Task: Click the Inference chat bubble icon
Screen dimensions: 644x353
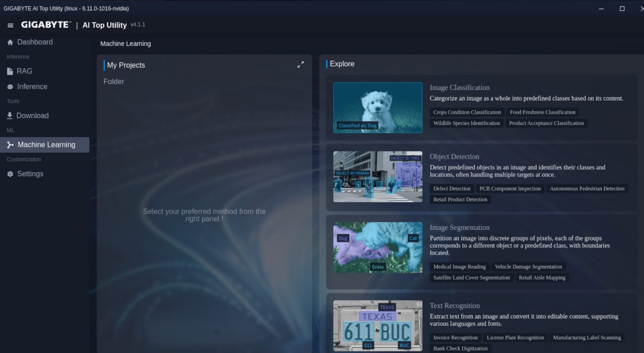Action: [x=10, y=87]
